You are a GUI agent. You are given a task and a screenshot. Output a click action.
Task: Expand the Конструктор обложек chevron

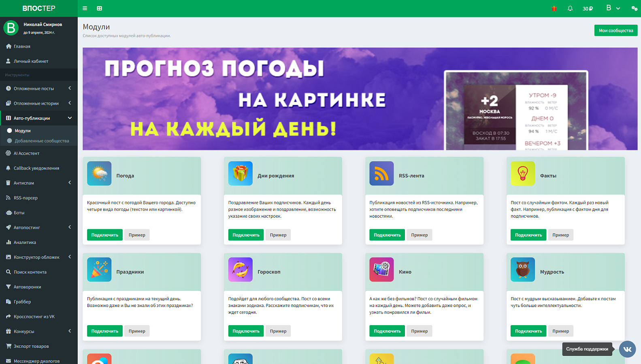70,257
